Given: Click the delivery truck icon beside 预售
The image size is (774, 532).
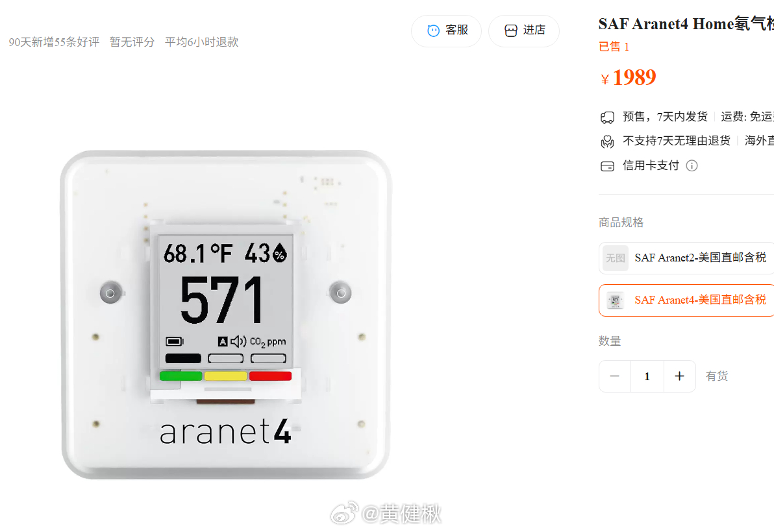Looking at the screenshot, I should pyautogui.click(x=607, y=117).
